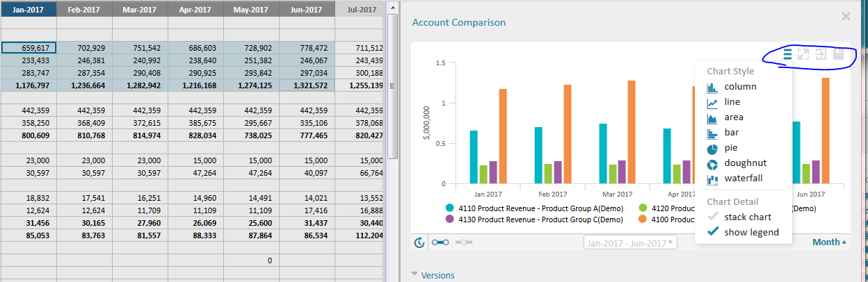Click the Feb-2017 column header
This screenshot has height=282, width=868.
point(84,10)
